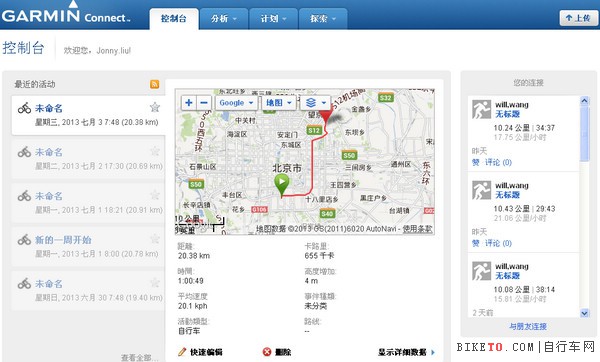Click 评论 (0) on the 10.43 公里 entry
The image size is (600, 362).
tap(498, 243)
